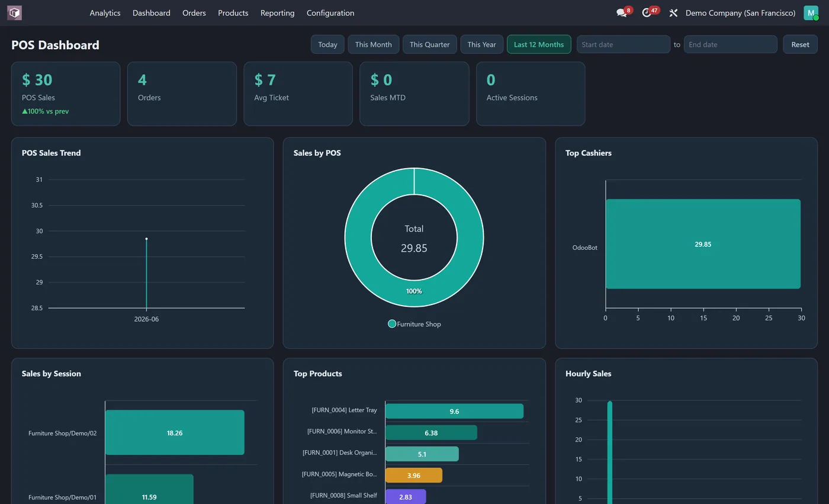Select the "[FURN_0004] Letter Tray" label
Image resolution: width=829 pixels, height=504 pixels.
pyautogui.click(x=345, y=410)
